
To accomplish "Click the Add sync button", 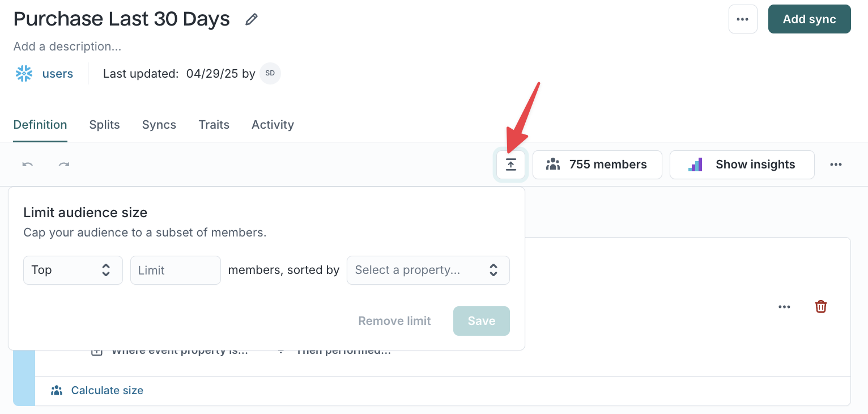I will pyautogui.click(x=810, y=19).
